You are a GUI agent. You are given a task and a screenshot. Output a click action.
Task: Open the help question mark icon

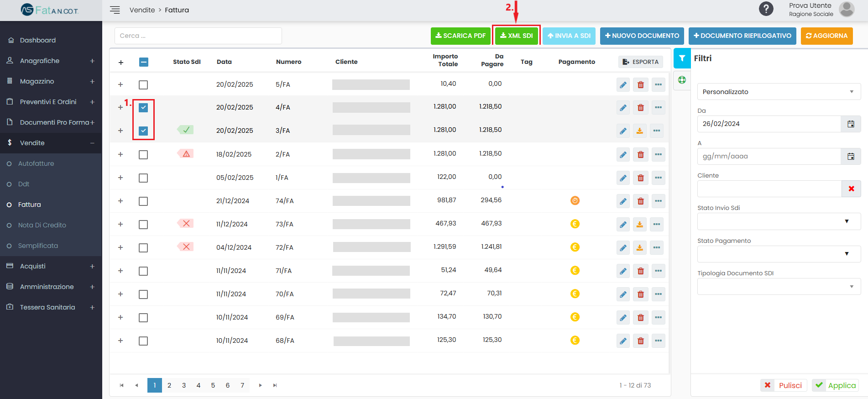[766, 9]
